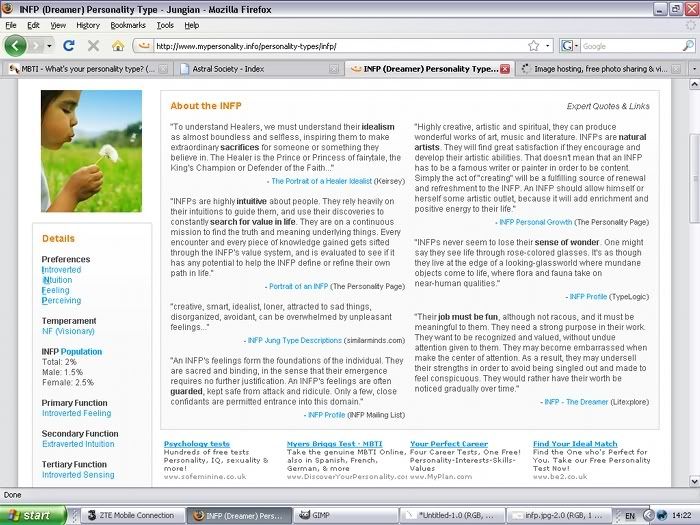This screenshot has width=700, height=525.
Task: Open the Extraverted Intuition link
Action: tap(78, 444)
